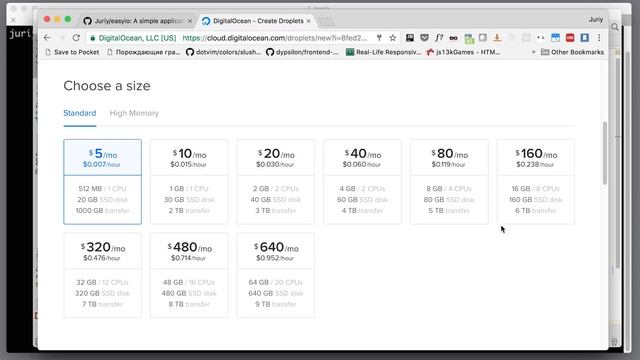The image size is (640, 360).
Task: Close the DigitalOcean Create Droplets tab
Action: point(309,21)
